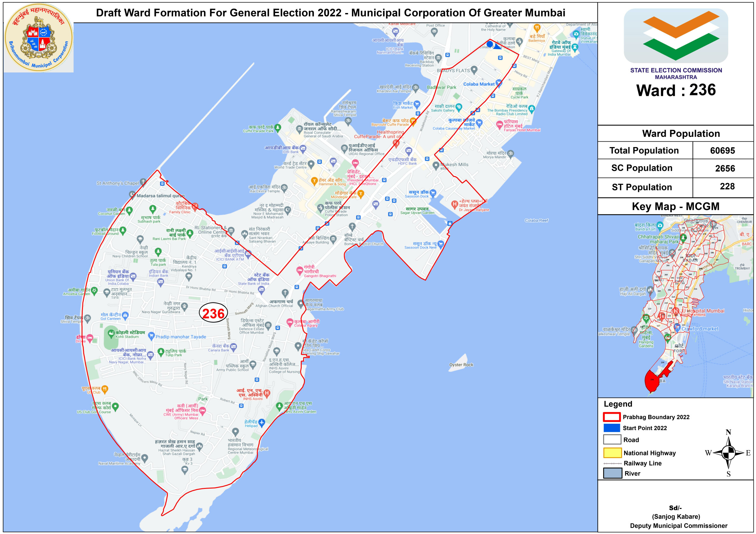Click the Gateway Of India Mumbai marker

pos(575,47)
